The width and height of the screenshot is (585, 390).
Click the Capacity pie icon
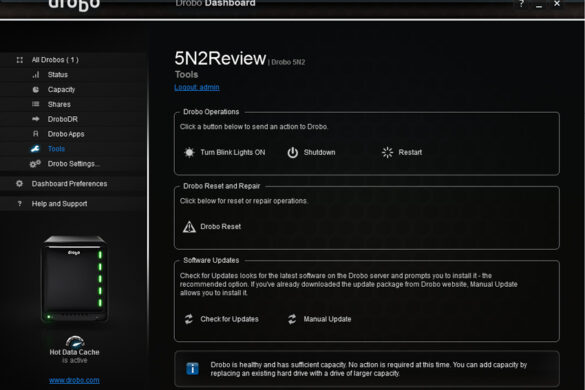tap(36, 90)
